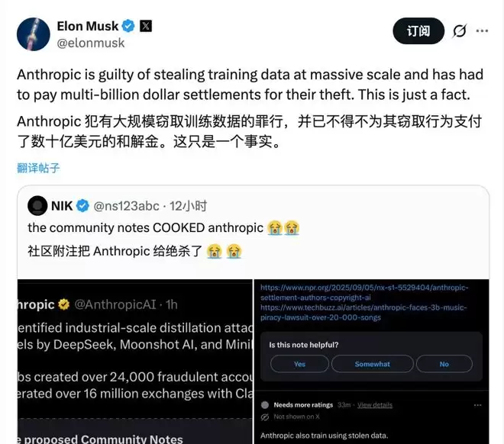Open the @ns123abc handle link
The image size is (504, 444).
coord(126,206)
